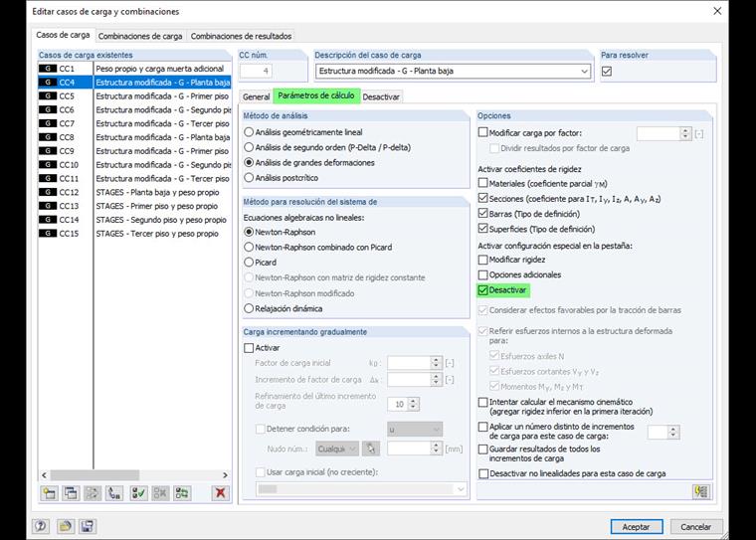Click the right arrow of list scrollbar
This screenshot has width=756, height=540.
pos(225,475)
